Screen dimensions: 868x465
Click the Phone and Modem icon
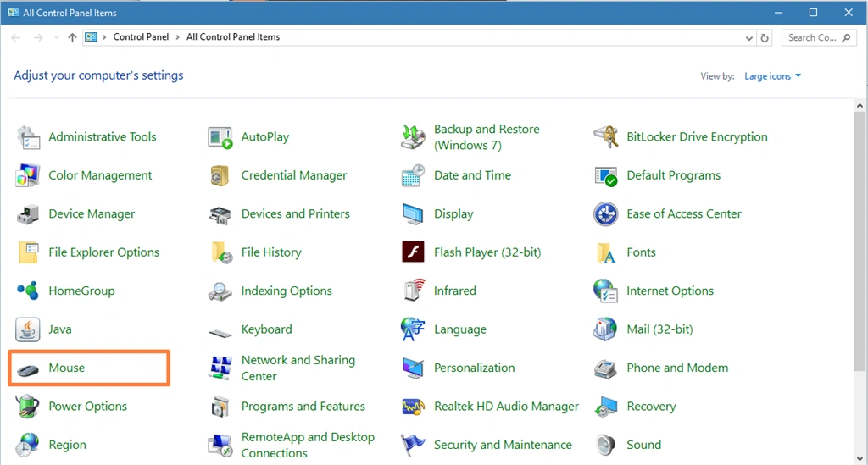click(x=605, y=368)
